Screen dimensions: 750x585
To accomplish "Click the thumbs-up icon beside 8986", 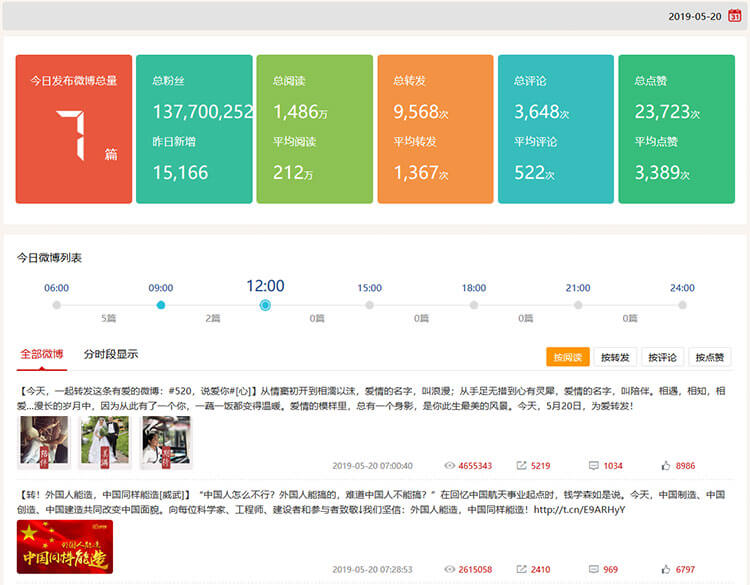I will tap(666, 466).
